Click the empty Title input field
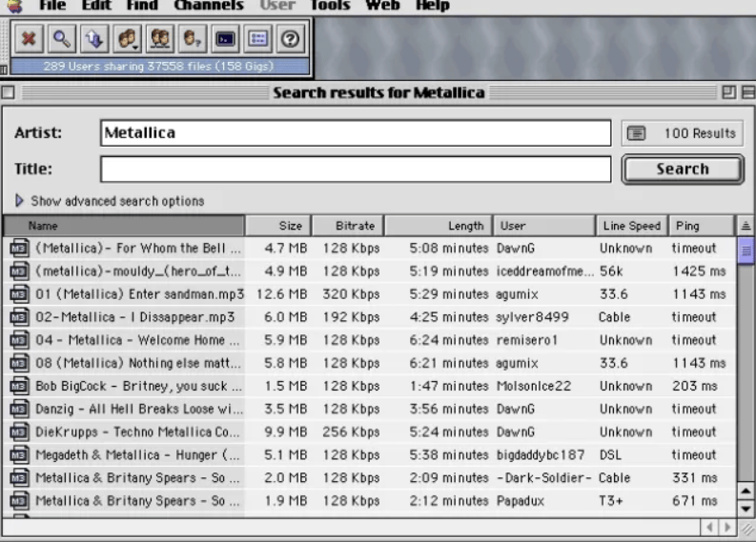The width and height of the screenshot is (756, 542). (x=356, y=170)
